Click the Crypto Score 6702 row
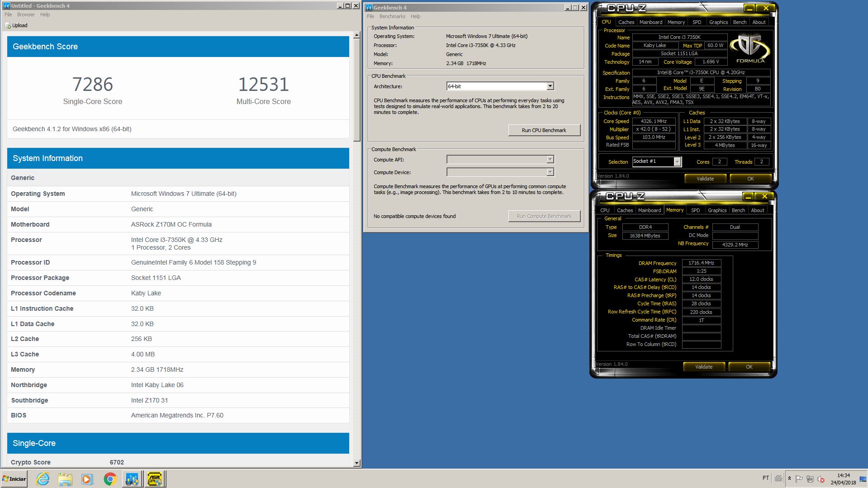 178,462
